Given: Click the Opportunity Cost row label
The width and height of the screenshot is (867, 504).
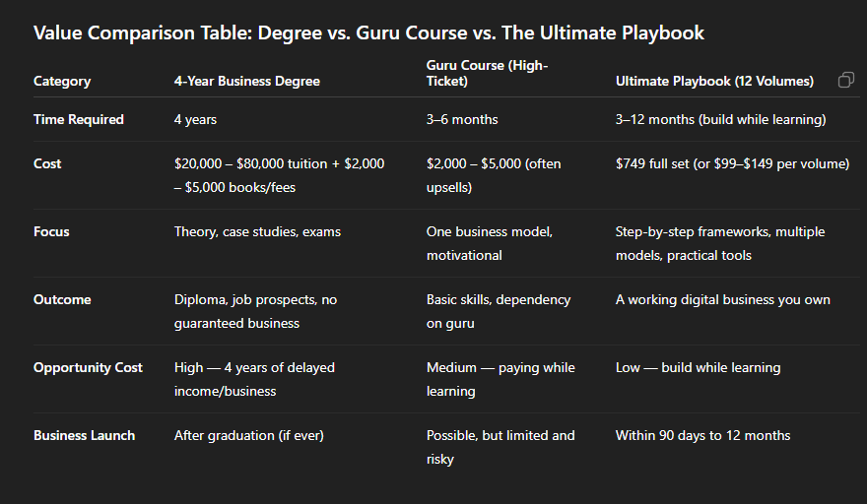Looking at the screenshot, I should [x=88, y=368].
